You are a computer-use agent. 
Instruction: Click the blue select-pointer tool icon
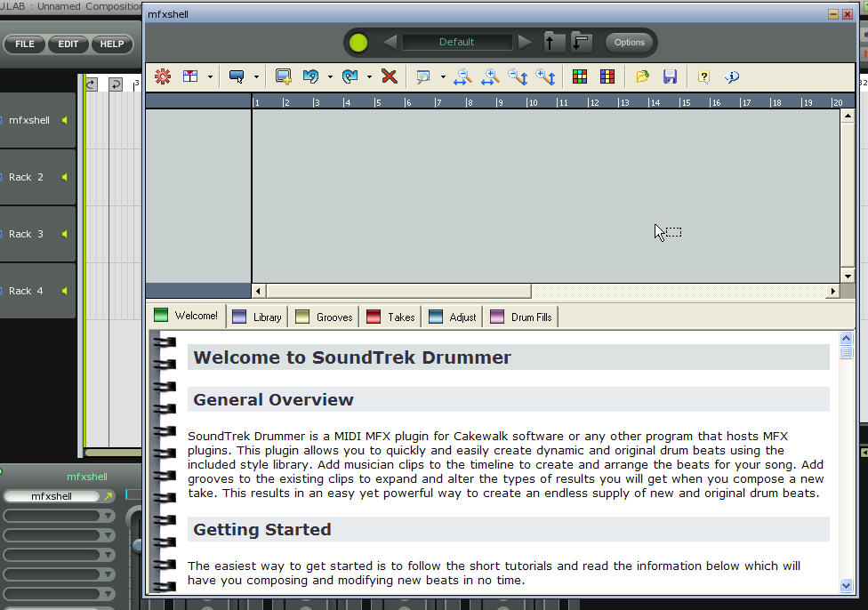[237, 76]
